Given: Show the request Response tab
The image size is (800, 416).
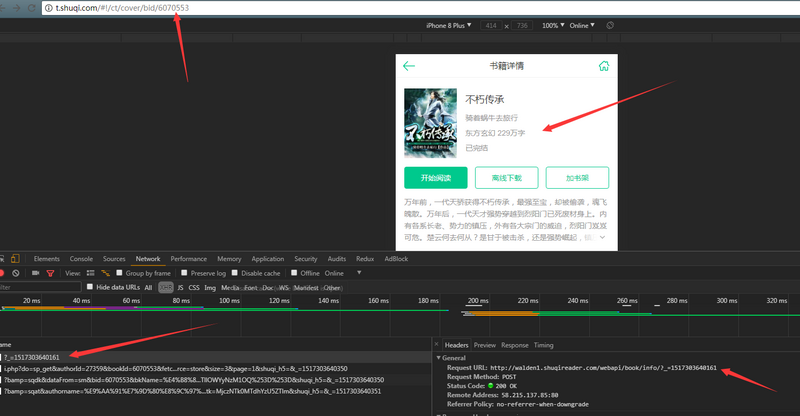Looking at the screenshot, I should [x=515, y=345].
